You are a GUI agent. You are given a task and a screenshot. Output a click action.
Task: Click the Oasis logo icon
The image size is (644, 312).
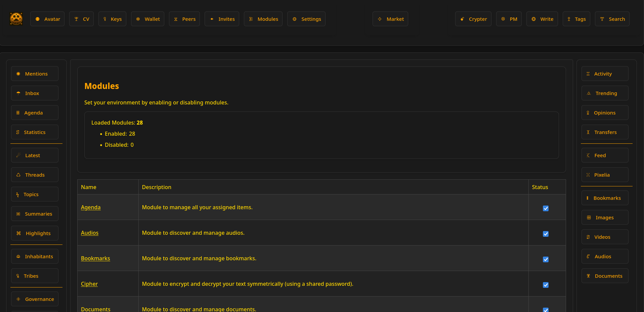click(16, 19)
